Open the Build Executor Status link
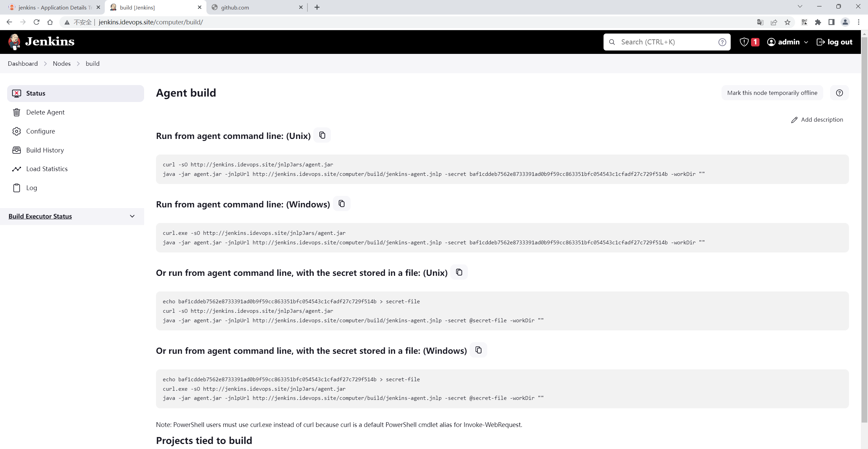The height and width of the screenshot is (449, 868). pos(40,216)
